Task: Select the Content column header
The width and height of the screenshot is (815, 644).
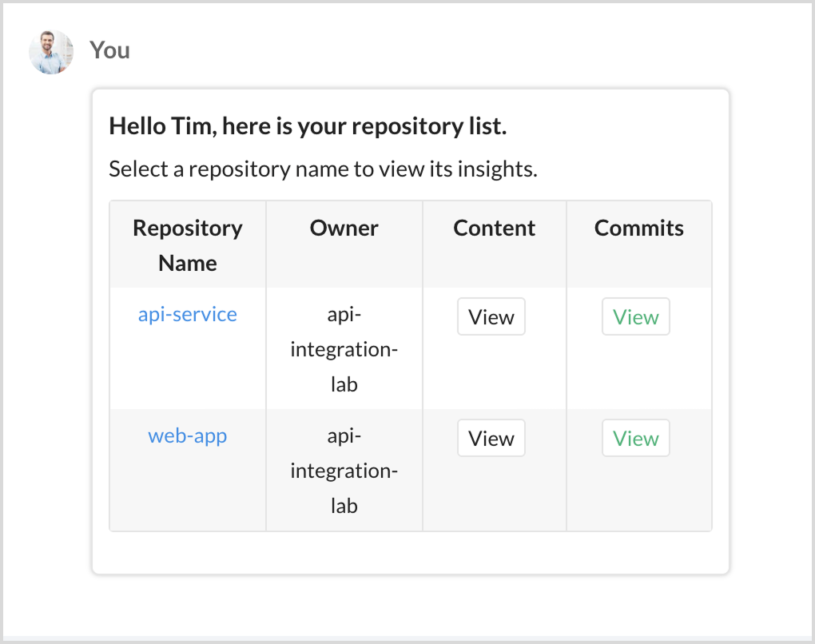Action: pos(494,229)
